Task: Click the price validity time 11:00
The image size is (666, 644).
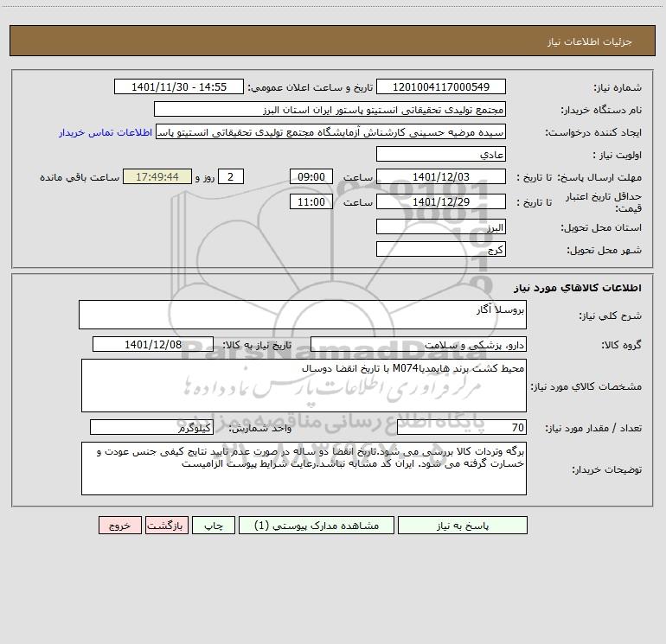Action: point(311,201)
